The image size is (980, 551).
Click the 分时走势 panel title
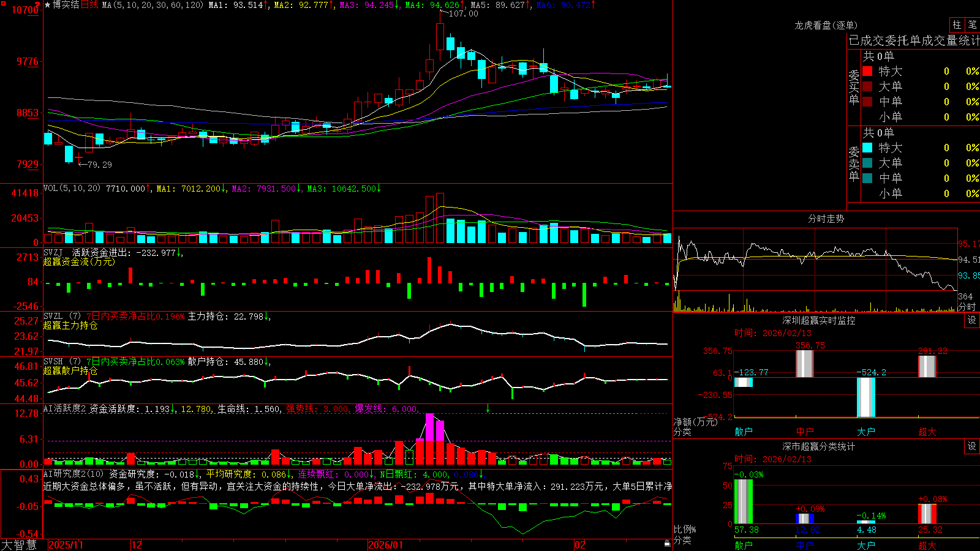click(x=826, y=219)
